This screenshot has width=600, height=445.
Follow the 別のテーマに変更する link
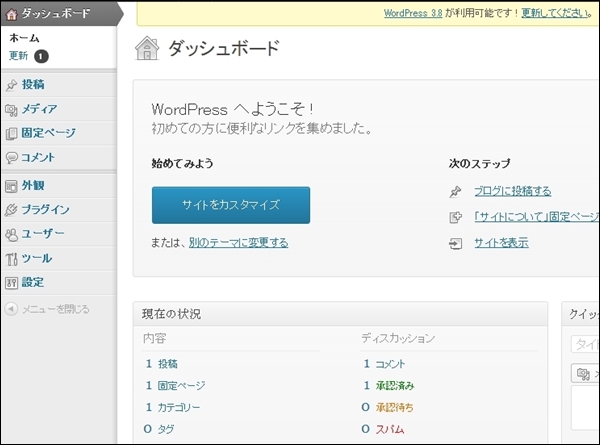click(238, 243)
